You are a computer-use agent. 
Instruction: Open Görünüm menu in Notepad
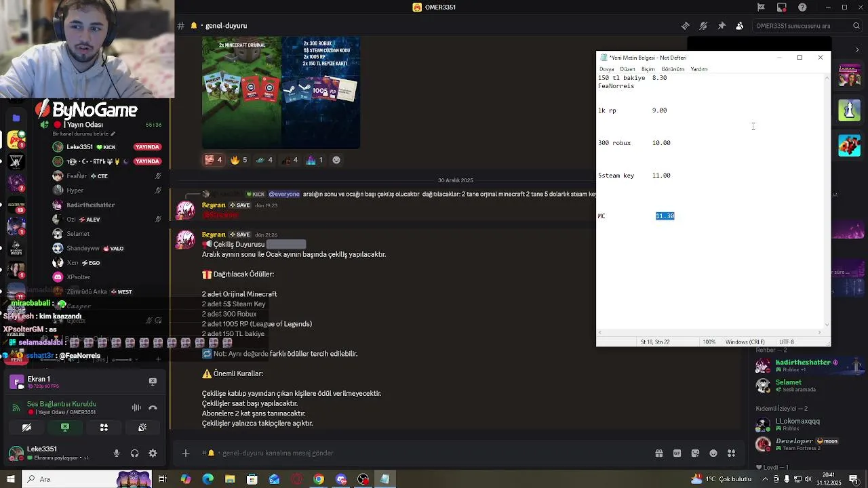click(673, 69)
